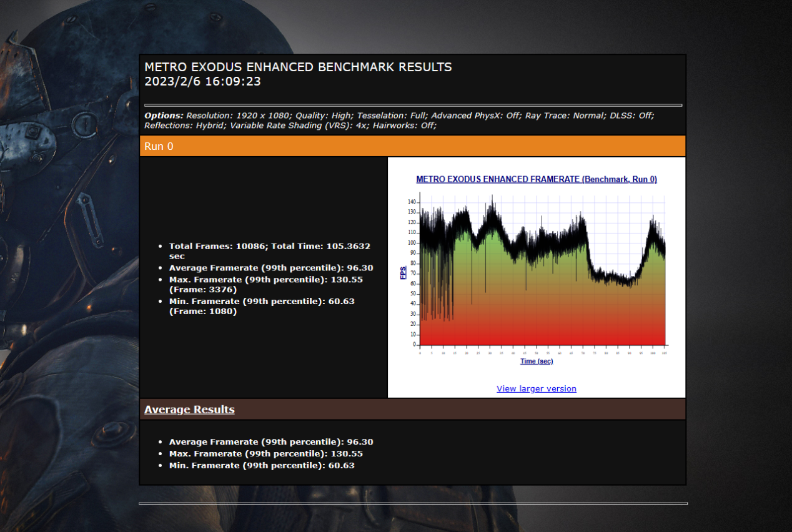Screen dimensions: 792x532
Task: Select Run 0's Min. Framerate line with Frame: 1080
Action: point(262,306)
